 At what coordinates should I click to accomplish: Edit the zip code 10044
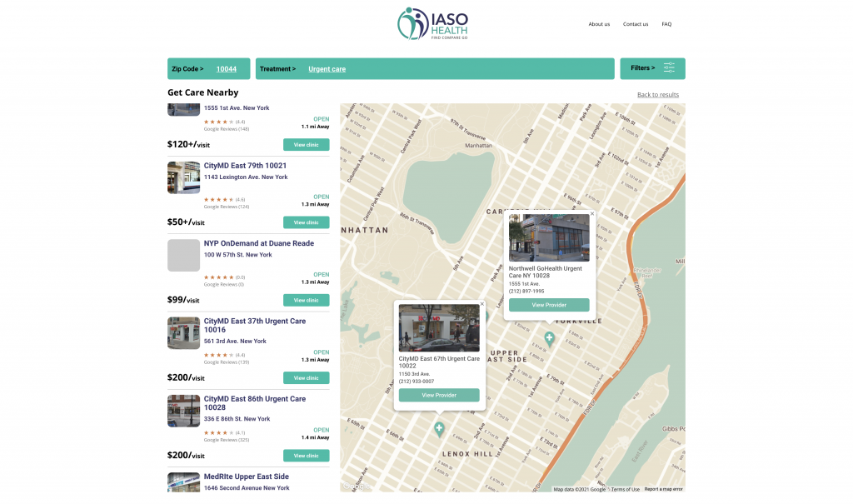[227, 69]
